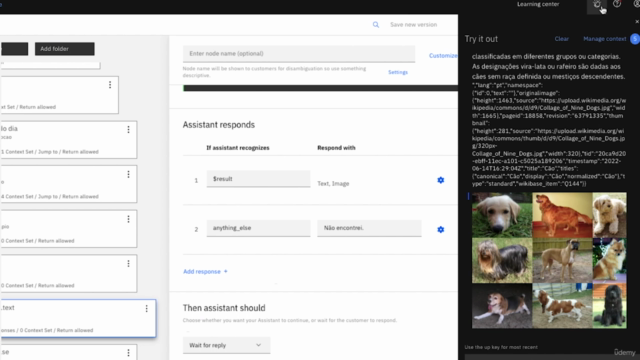Click the 'Respond with' column header
This screenshot has height=360, width=640.
336,148
